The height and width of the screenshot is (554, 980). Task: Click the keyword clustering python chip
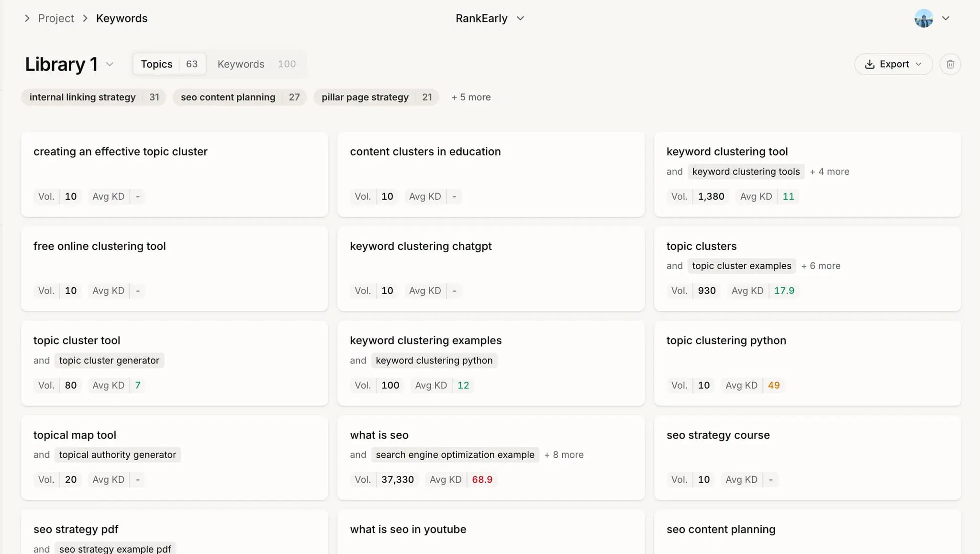coord(434,361)
